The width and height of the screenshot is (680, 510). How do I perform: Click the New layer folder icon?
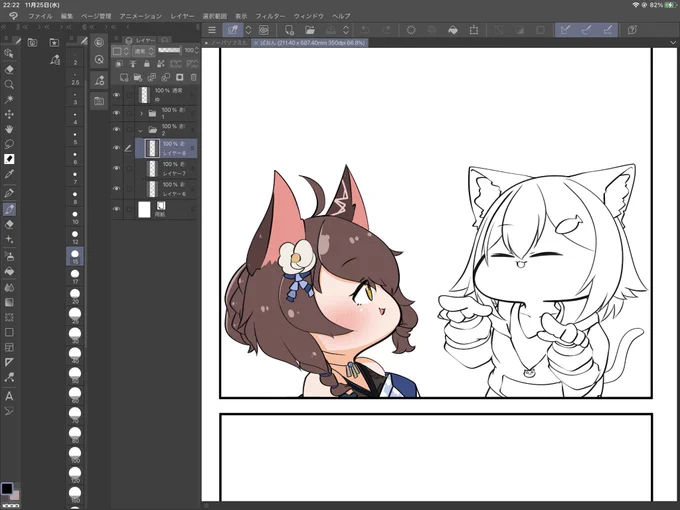coord(137,77)
